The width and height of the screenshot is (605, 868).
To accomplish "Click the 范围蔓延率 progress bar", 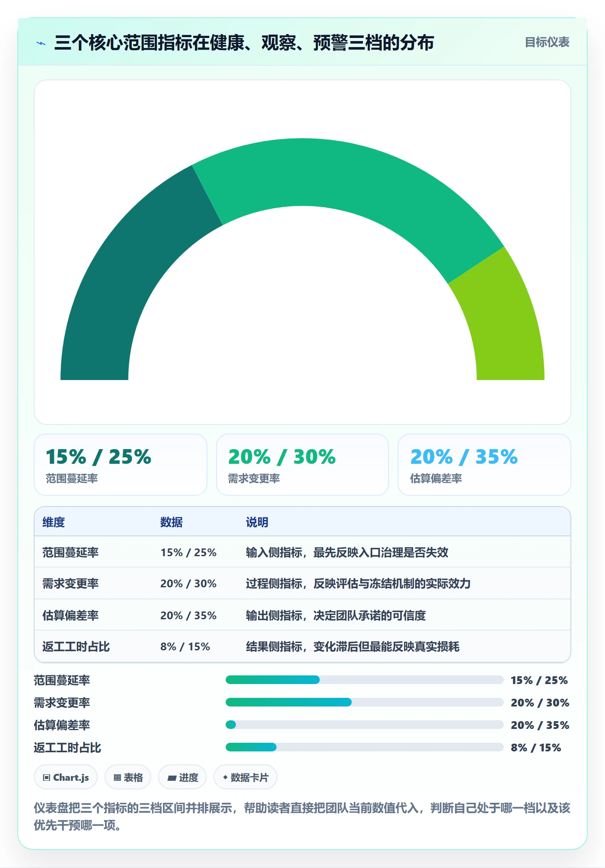I will [365, 680].
